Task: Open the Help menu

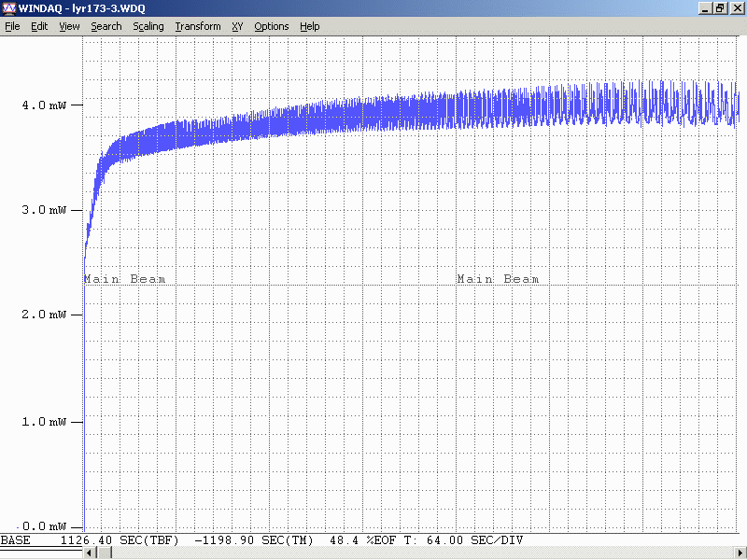Action: (x=310, y=26)
